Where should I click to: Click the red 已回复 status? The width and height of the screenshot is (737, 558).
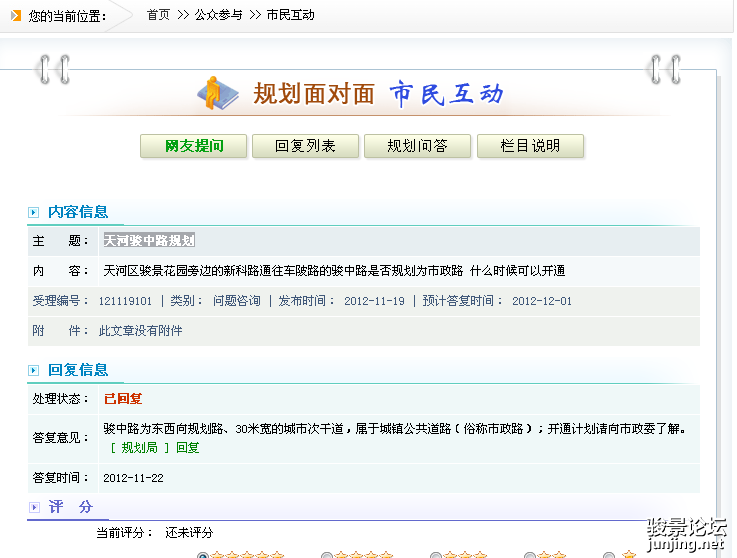click(x=123, y=399)
